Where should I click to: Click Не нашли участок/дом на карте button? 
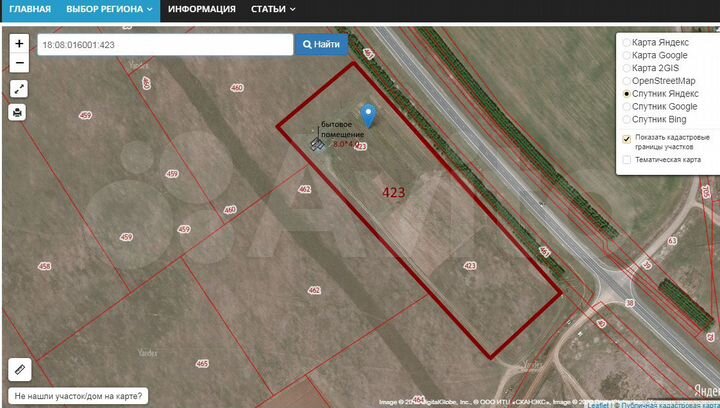click(x=78, y=396)
